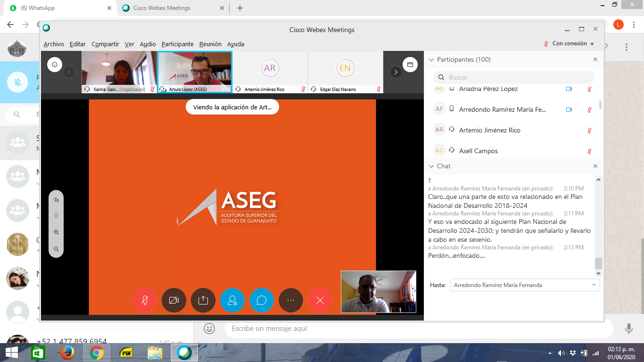This screenshot has height=362, width=644.
Task: Open the Hasta recipient dropdown
Action: [x=525, y=285]
